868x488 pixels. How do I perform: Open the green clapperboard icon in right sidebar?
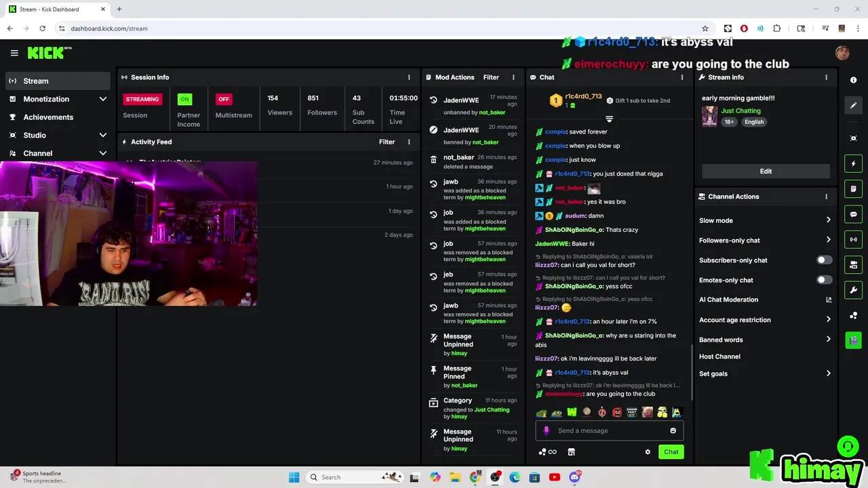(853, 340)
